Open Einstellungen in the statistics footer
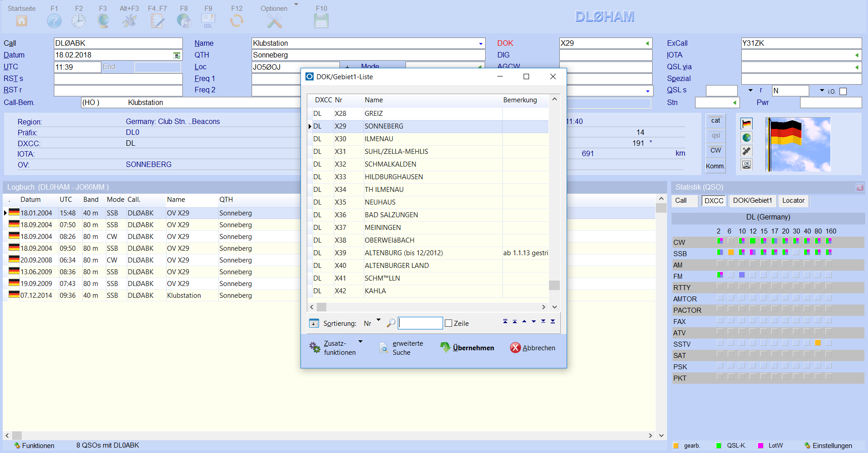This screenshot has height=453, width=868. pyautogui.click(x=828, y=446)
